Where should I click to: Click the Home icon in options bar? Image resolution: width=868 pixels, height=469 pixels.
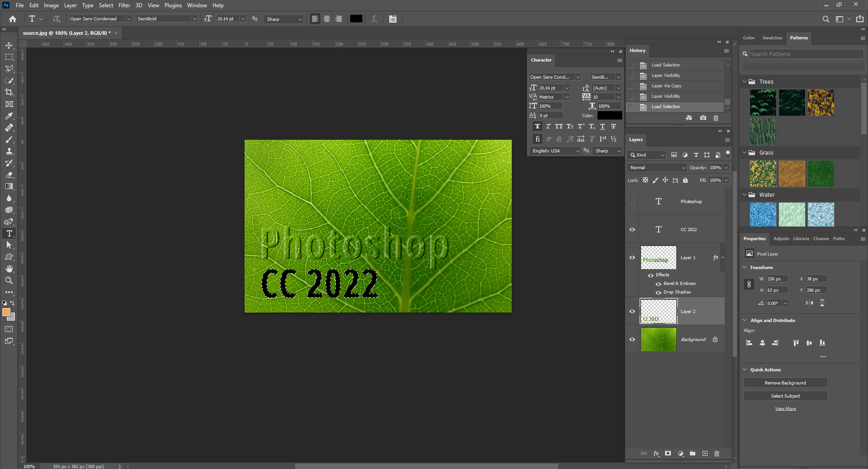point(13,19)
